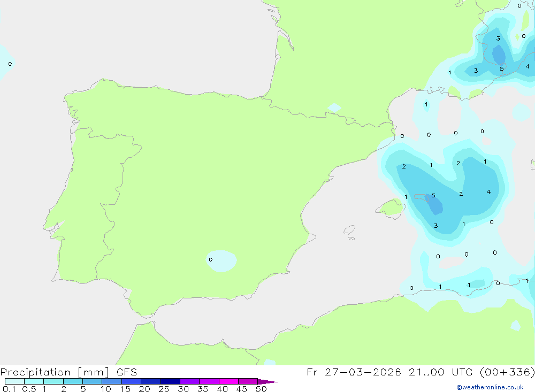The width and height of the screenshot is (535, 392).
Task: Click the '30' legend scale label
Action: pos(183,389)
